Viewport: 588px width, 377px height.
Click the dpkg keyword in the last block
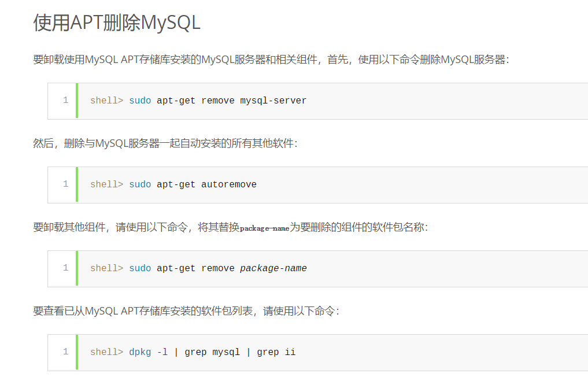click(x=140, y=352)
